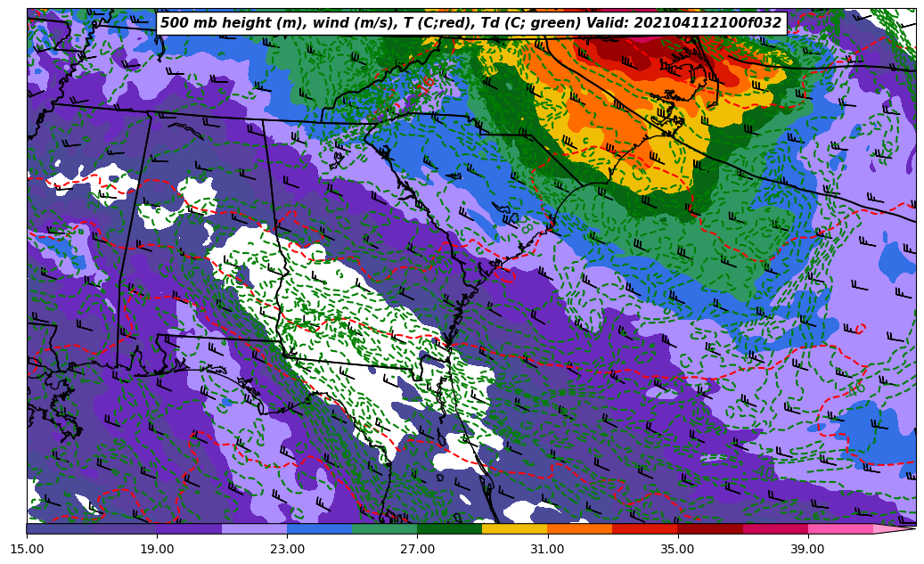
Task: Pick the orange colorbar segment after 31.00
Action: [x=580, y=528]
